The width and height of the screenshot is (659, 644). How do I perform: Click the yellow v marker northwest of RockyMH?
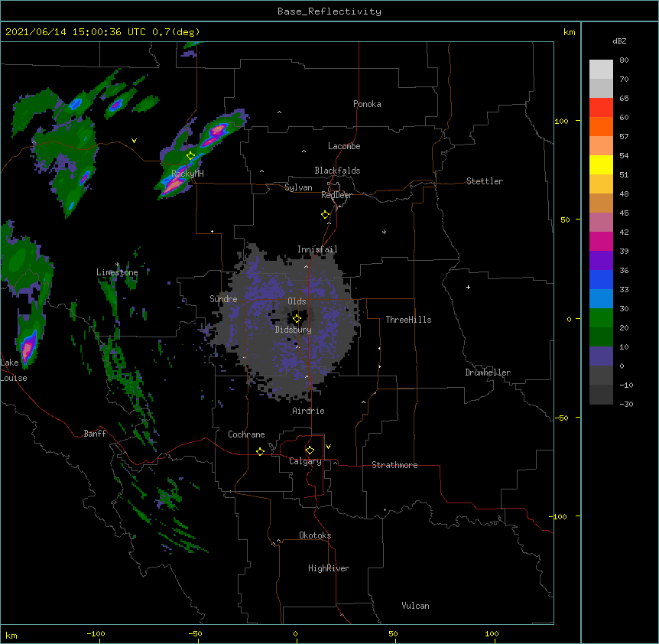click(134, 141)
